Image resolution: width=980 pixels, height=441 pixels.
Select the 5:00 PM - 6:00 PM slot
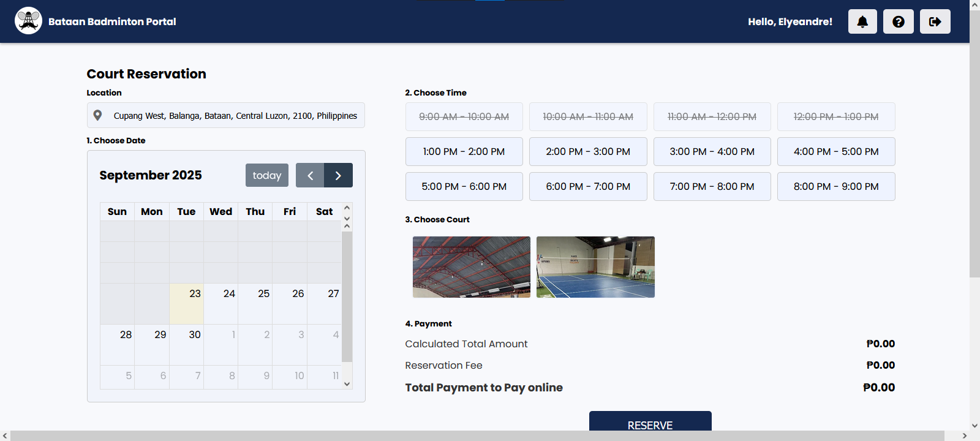coord(464,186)
